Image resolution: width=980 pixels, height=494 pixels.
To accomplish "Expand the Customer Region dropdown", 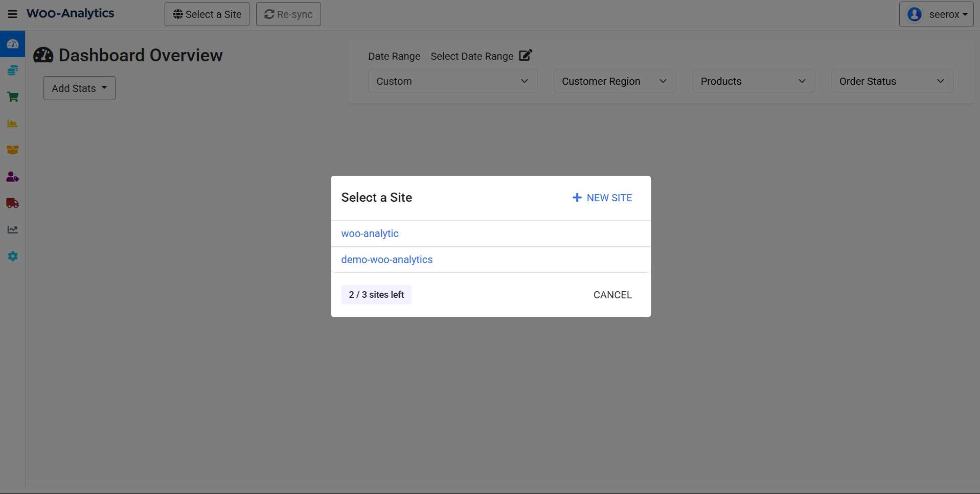I will pos(614,81).
